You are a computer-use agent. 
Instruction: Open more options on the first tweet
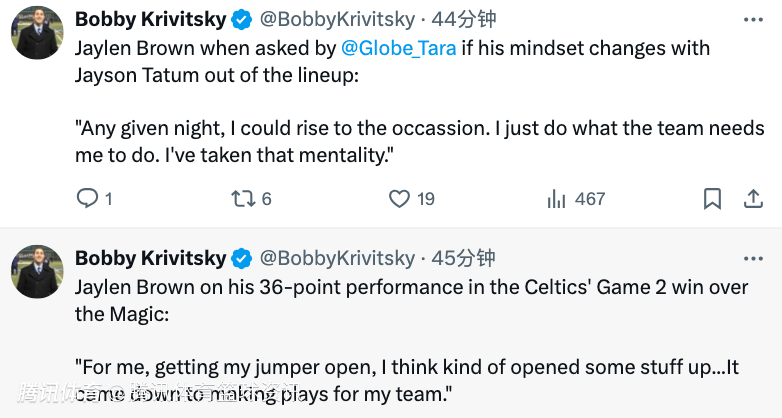click(752, 19)
